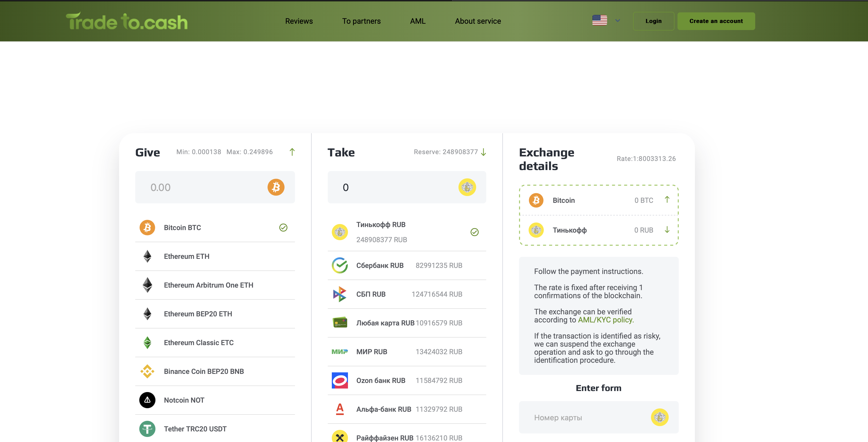Open the language flag dropdown
The height and width of the screenshot is (442, 868).
click(606, 21)
